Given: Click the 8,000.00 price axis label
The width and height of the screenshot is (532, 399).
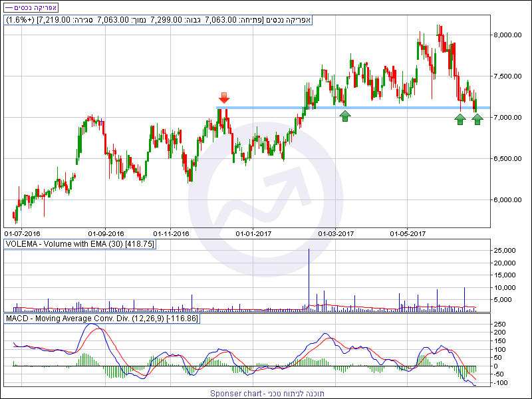Looking at the screenshot, I should coord(507,35).
